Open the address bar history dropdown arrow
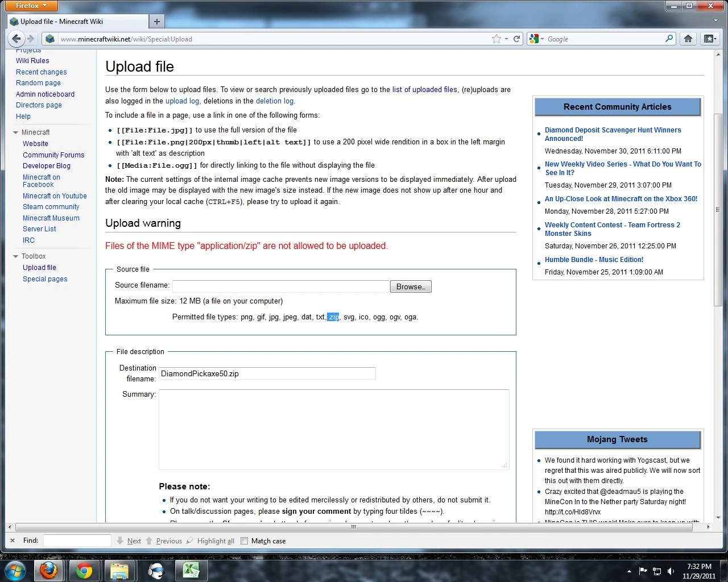728x582 pixels. point(506,39)
